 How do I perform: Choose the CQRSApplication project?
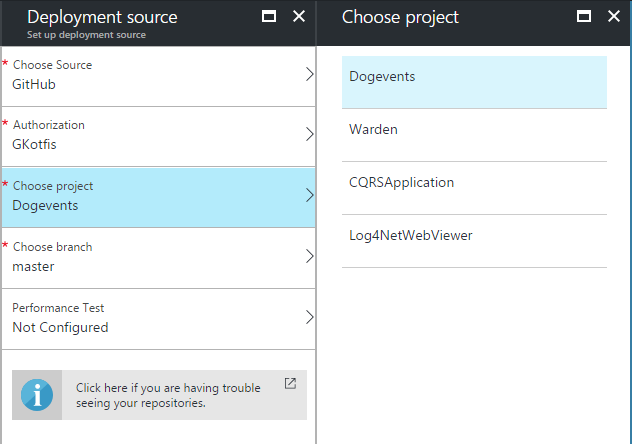click(401, 183)
